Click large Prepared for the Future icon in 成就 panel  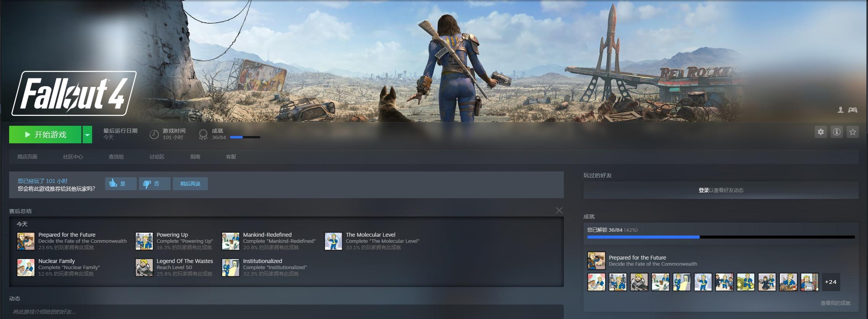597,261
